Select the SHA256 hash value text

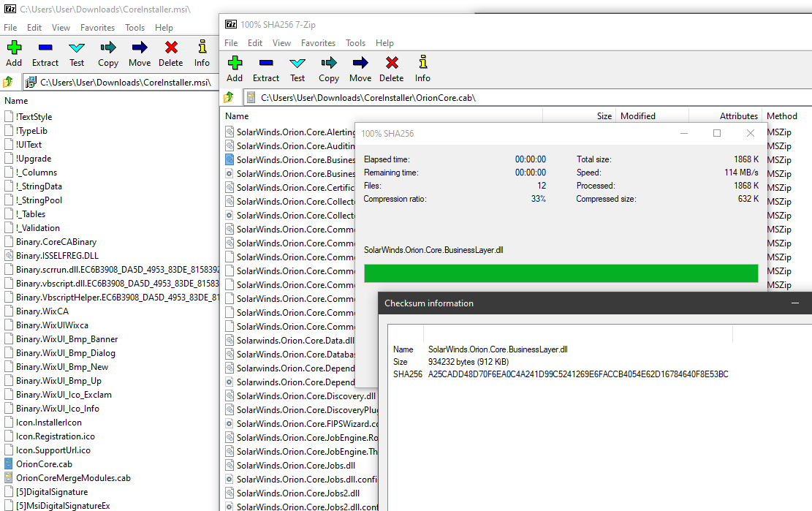(578, 374)
